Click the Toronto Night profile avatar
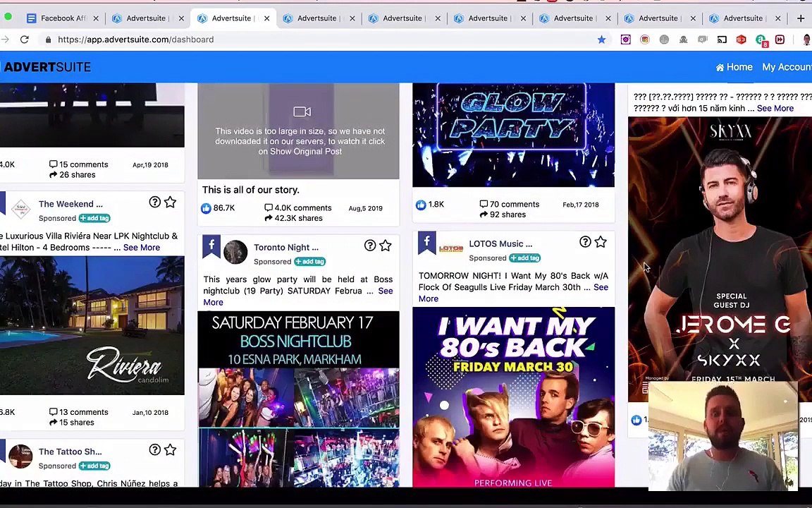 point(235,253)
